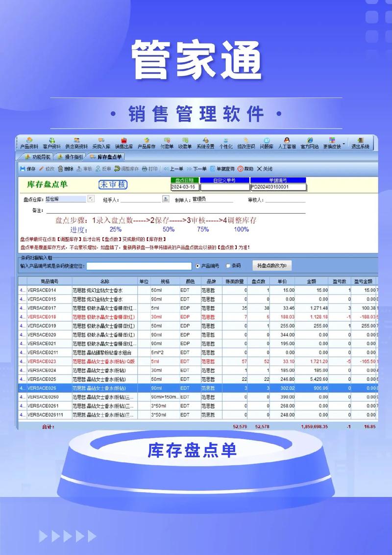Select the 条码 radio button

coord(228,266)
